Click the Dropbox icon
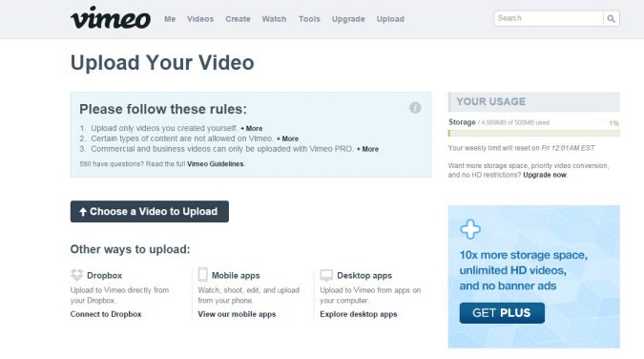Screen dimensions: 644x359 pos(76,275)
